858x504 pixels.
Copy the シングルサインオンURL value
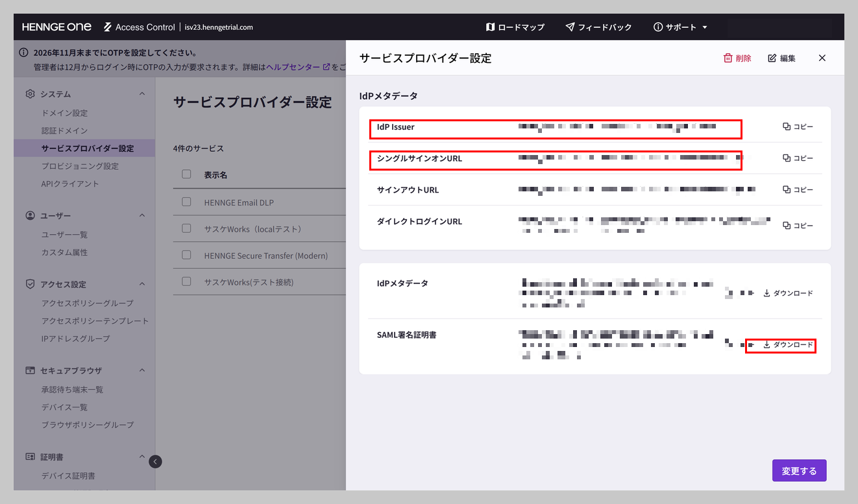click(x=798, y=158)
